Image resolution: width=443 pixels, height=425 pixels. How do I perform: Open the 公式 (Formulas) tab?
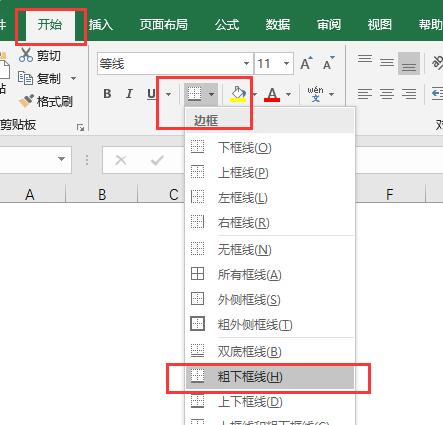coord(227,25)
